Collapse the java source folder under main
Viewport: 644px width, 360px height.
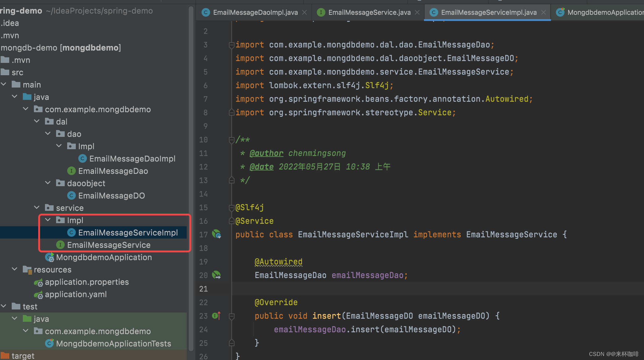point(14,96)
